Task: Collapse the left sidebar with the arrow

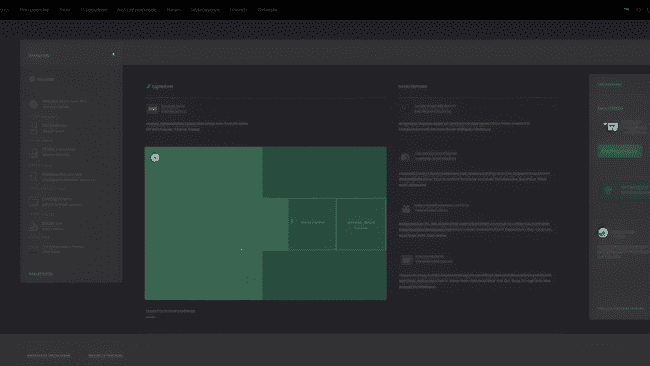Action: pyautogui.click(x=113, y=54)
